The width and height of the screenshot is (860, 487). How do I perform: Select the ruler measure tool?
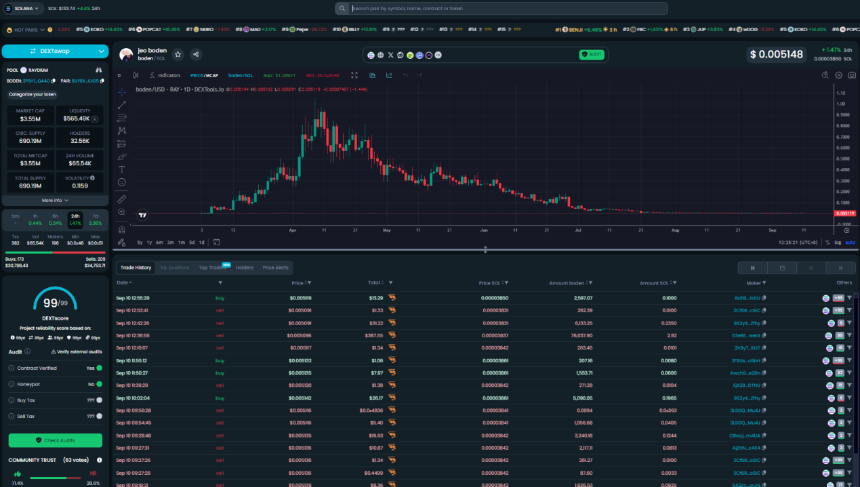pos(122,199)
